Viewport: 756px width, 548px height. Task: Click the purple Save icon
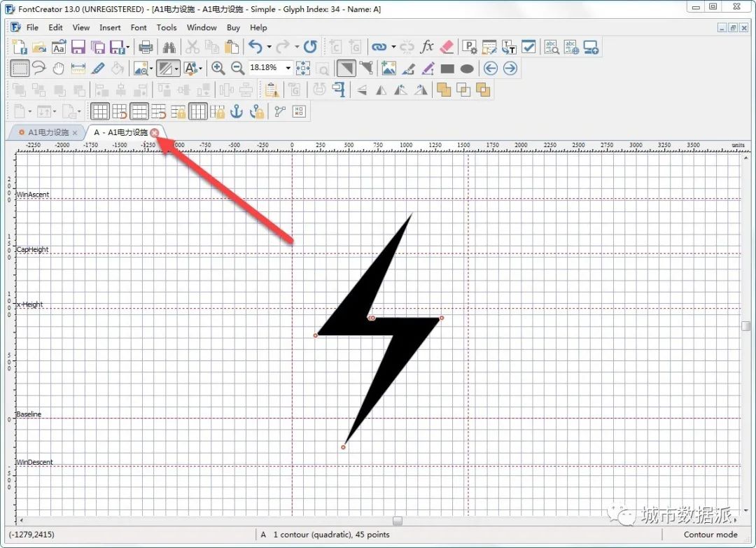[78, 47]
